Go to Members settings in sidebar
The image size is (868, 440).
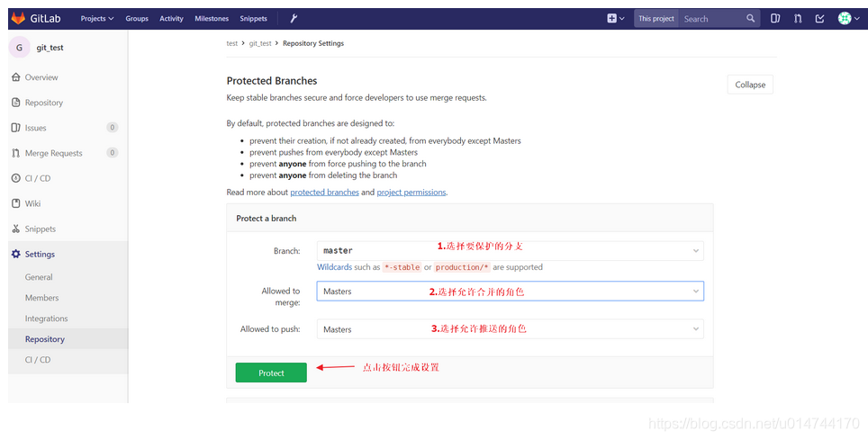tap(41, 298)
